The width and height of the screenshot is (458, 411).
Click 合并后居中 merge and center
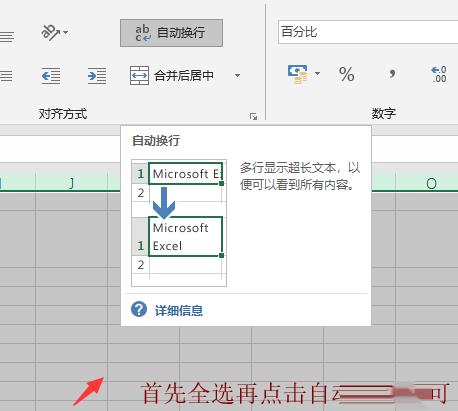click(172, 76)
